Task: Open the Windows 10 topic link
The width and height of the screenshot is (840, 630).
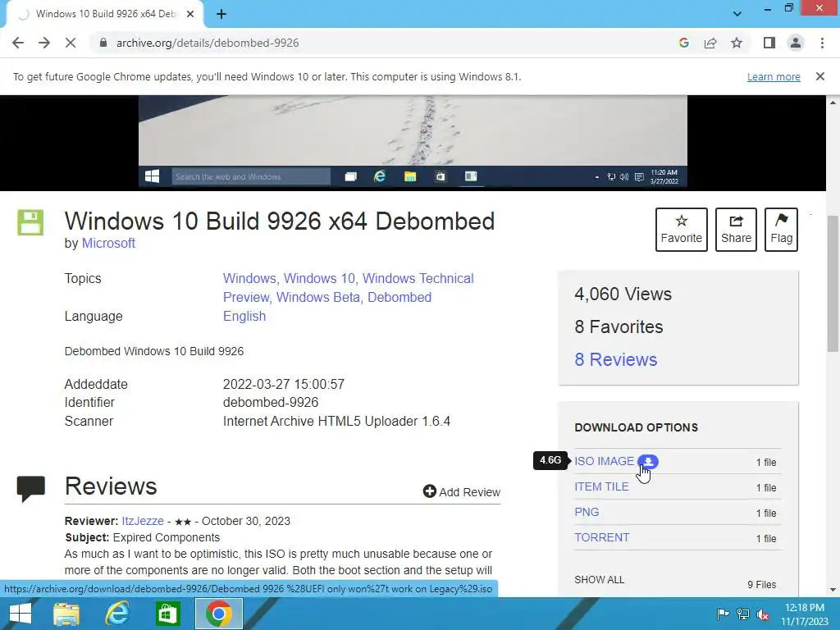Action: 319,279
